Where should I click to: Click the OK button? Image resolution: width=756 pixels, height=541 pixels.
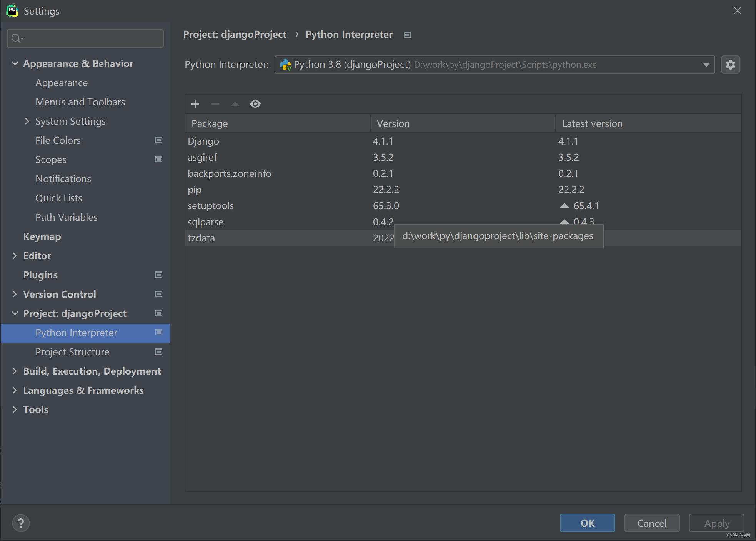click(587, 523)
